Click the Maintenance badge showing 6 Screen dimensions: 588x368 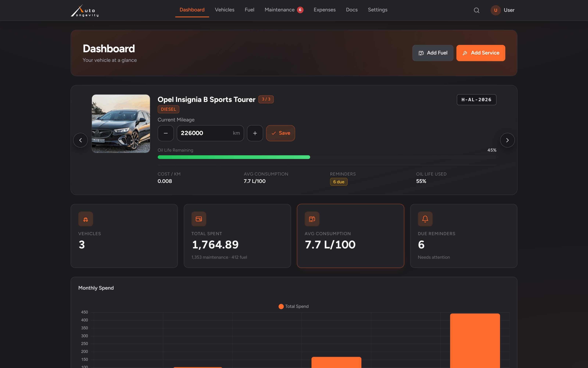(300, 10)
